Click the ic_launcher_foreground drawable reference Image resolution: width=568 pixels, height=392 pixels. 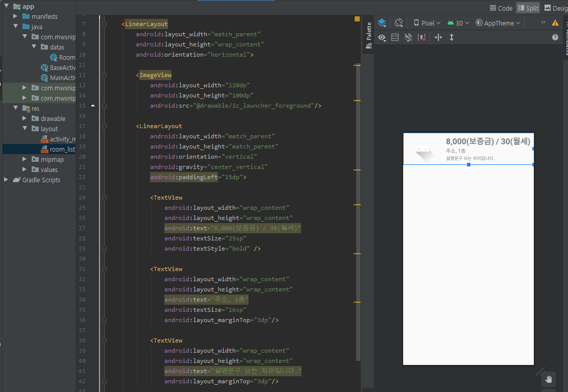coord(254,106)
